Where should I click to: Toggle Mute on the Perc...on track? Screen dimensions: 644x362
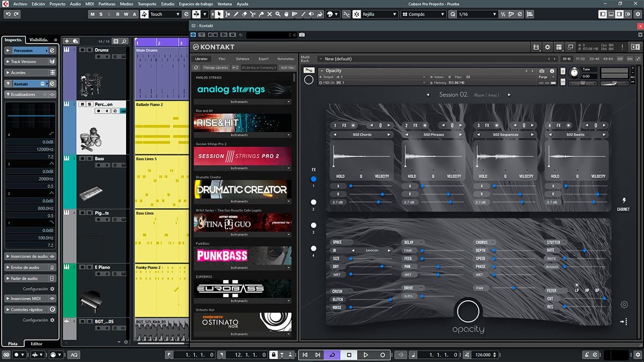(82, 104)
